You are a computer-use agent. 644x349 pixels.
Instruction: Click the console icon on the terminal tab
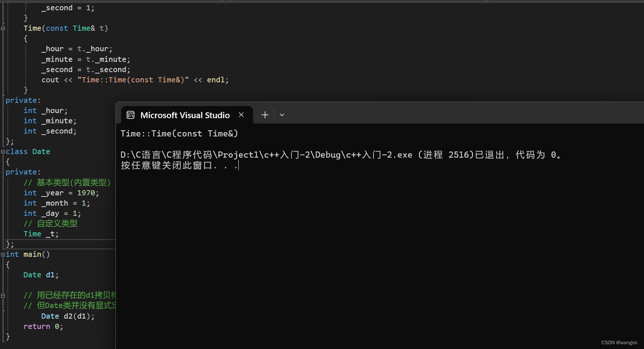coord(131,115)
